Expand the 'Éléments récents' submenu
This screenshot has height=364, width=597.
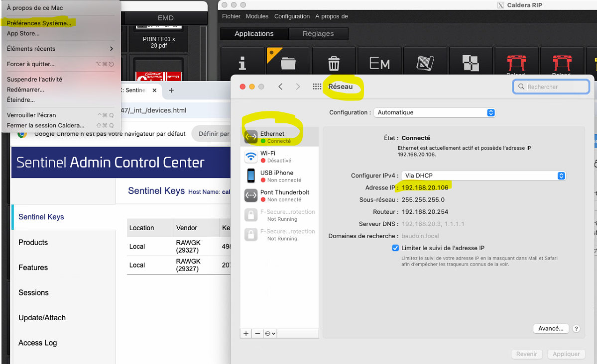coord(60,49)
